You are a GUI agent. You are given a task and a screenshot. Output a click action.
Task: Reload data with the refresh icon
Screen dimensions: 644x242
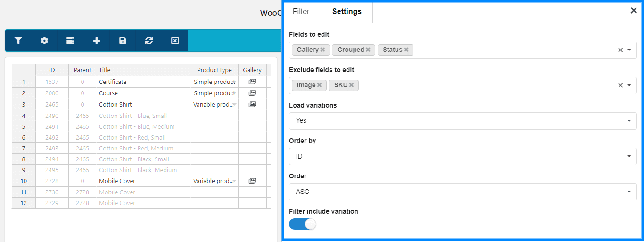click(149, 41)
